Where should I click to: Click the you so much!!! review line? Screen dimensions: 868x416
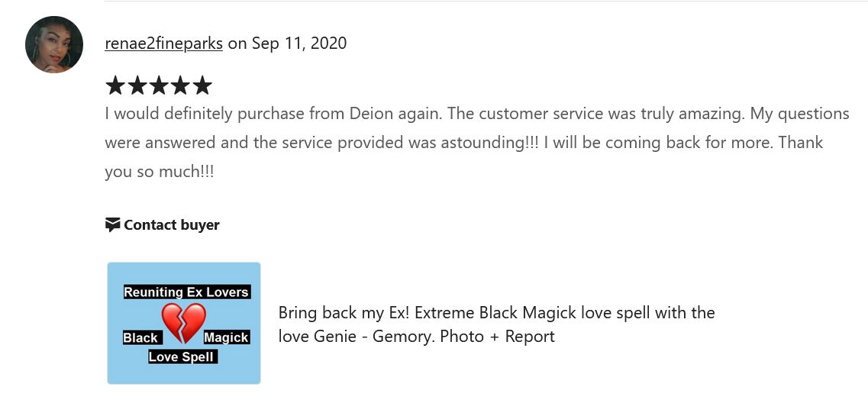[160, 172]
